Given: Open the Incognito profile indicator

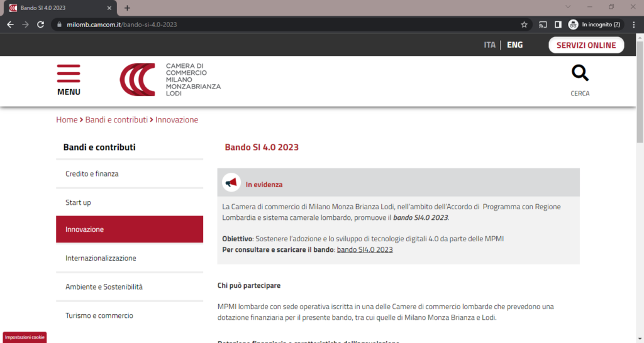Looking at the screenshot, I should click(594, 24).
